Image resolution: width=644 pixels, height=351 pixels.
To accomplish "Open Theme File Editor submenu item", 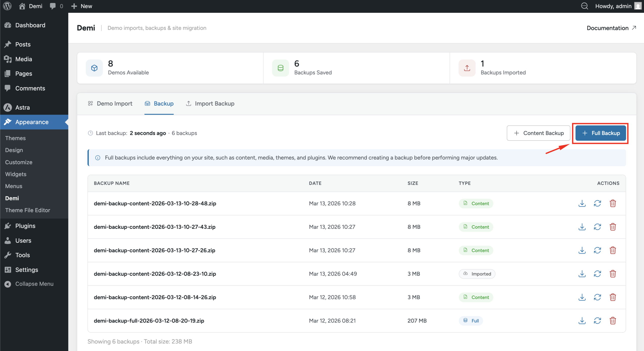I will 28,210.
